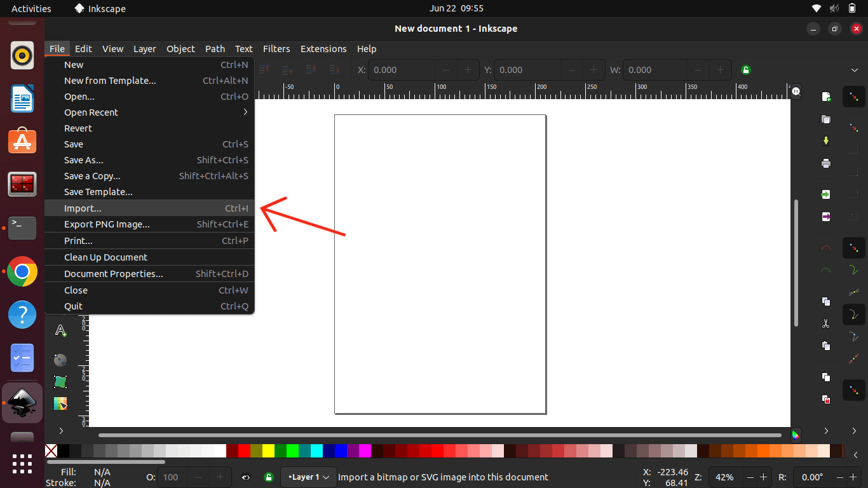Click Document Properties... menu entry
Viewport: 868px width, 488px height.
(x=113, y=274)
